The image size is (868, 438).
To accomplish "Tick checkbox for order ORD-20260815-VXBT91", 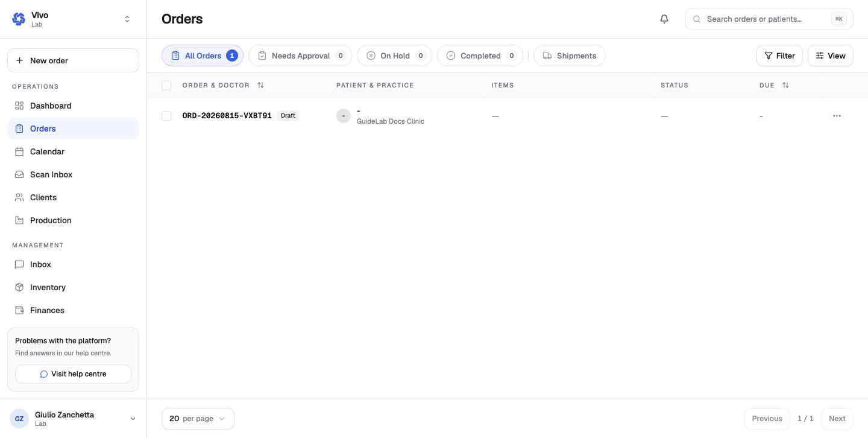I will pos(166,116).
